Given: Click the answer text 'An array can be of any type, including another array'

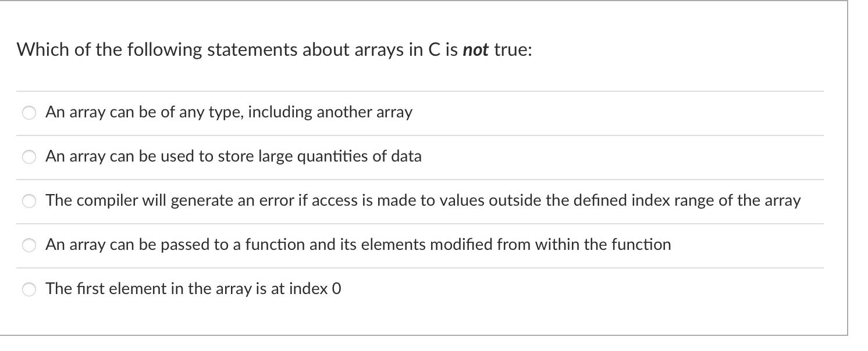Looking at the screenshot, I should [x=229, y=112].
